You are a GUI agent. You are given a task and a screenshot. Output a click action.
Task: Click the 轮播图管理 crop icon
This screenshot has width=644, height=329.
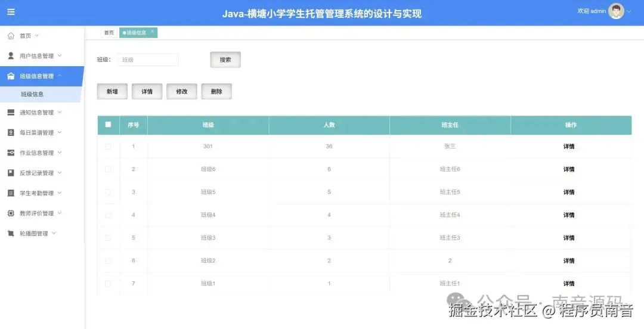(x=11, y=233)
